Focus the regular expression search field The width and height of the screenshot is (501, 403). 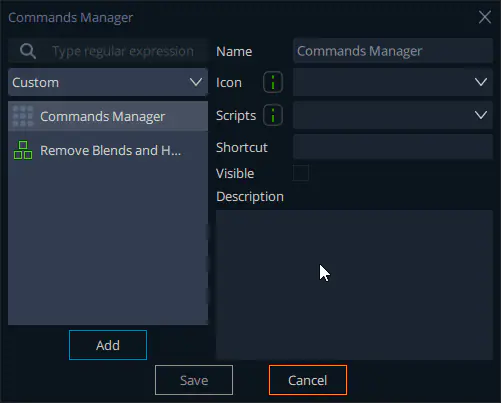point(123,51)
